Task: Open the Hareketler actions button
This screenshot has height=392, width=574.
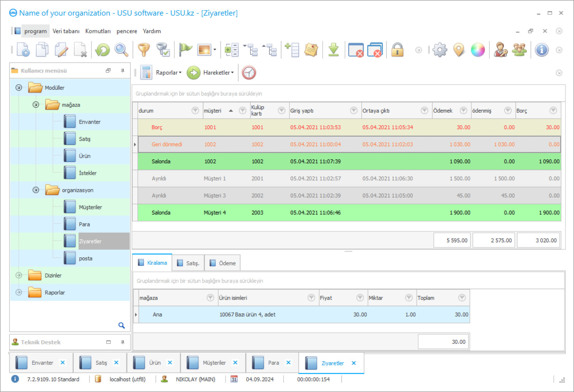Action: [x=218, y=73]
